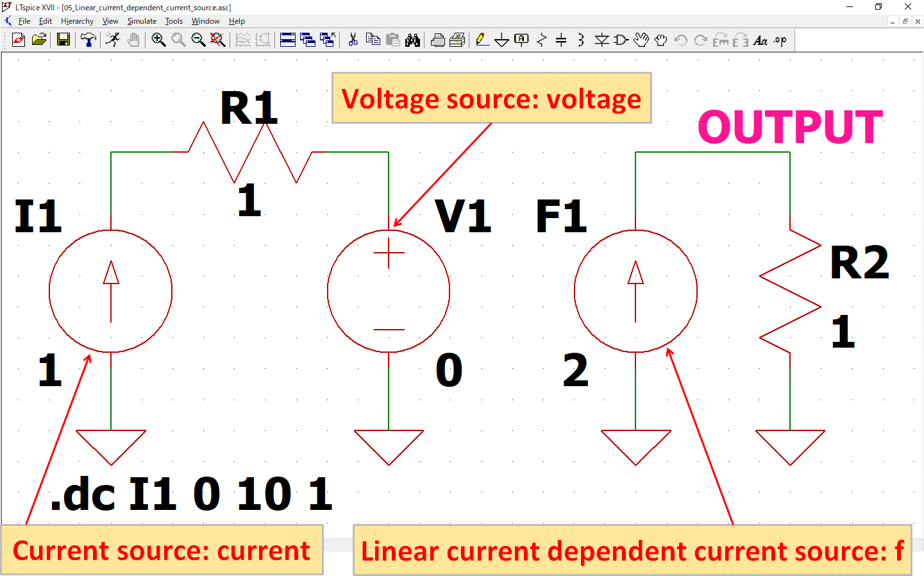Zoom in with the plus magnifier

[x=158, y=40]
